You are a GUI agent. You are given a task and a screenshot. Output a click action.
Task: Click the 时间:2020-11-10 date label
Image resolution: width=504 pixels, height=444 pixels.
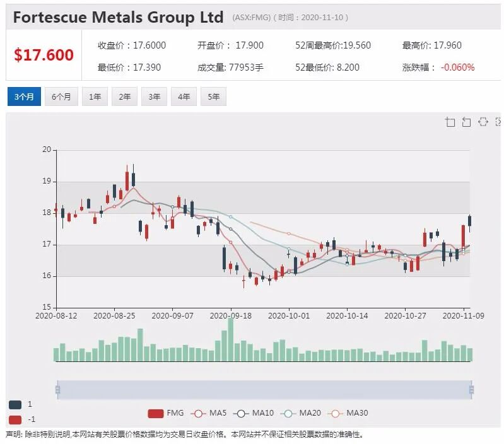click(x=310, y=18)
